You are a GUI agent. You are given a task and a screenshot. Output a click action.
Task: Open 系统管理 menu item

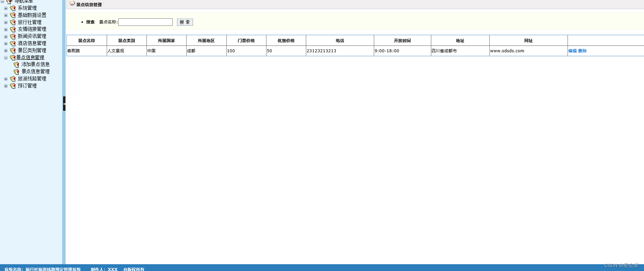tap(27, 8)
